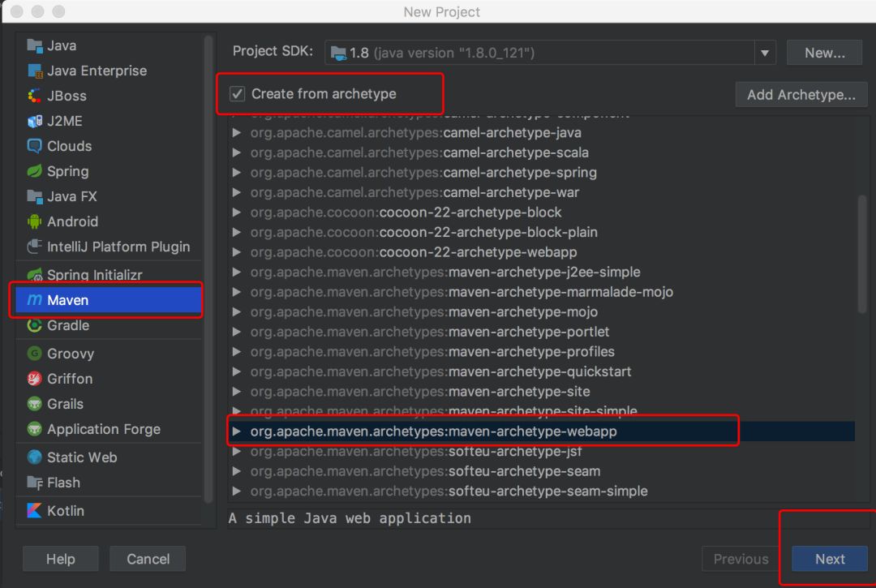The image size is (876, 588).
Task: Expand the maven-archetype-webapp entry
Action: 238,431
